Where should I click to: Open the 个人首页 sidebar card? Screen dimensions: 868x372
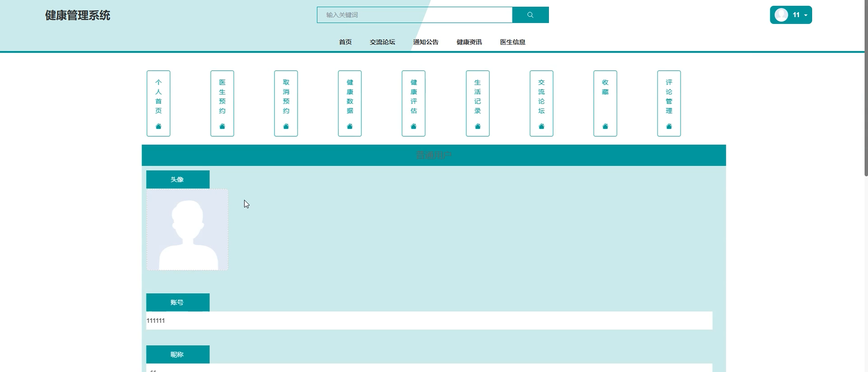pyautogui.click(x=158, y=103)
